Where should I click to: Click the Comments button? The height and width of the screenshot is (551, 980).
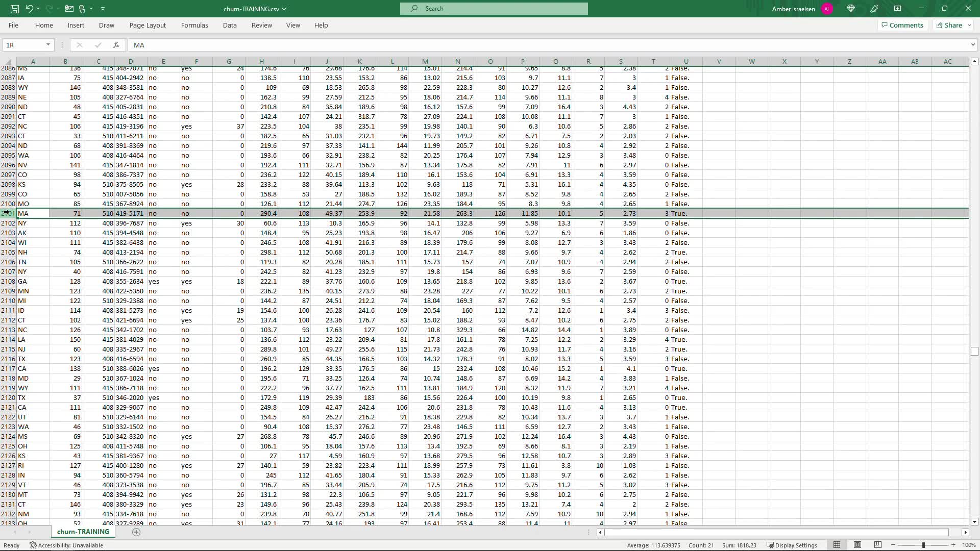click(x=902, y=25)
